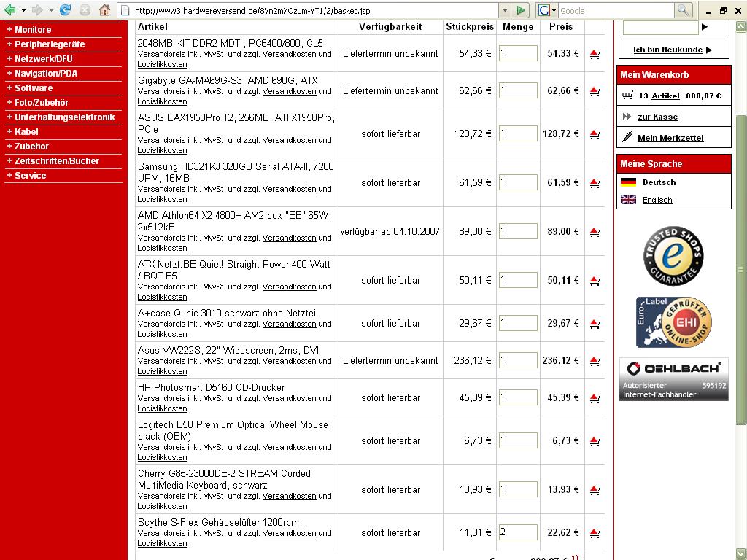Open the Oehlbach authorized dealer banner
The height and width of the screenshot is (560, 747).
(673, 379)
